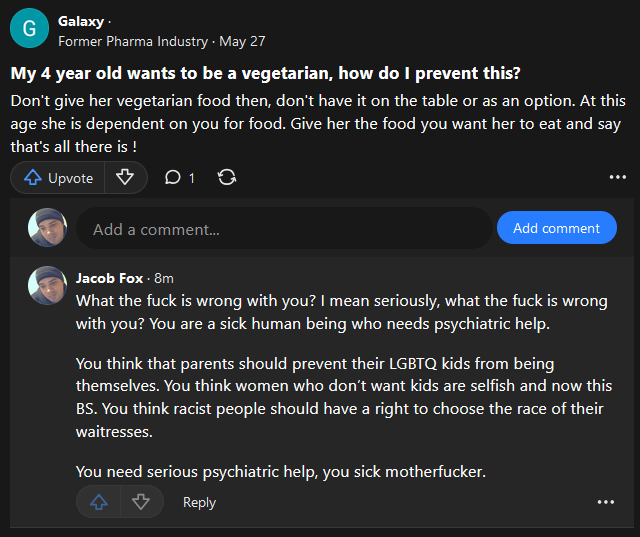Screen dimensions: 640x537
Task: Open more options for the answer
Action: (x=617, y=178)
